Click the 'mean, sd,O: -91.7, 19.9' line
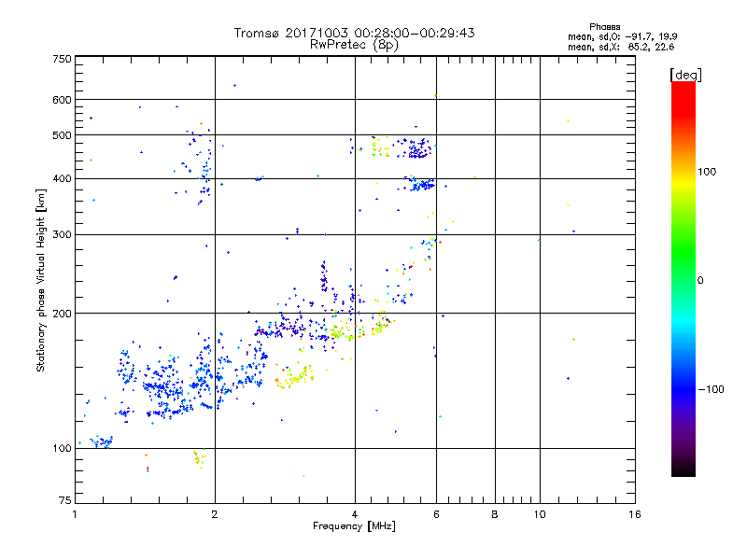The height and width of the screenshot is (560, 747). 622,36
